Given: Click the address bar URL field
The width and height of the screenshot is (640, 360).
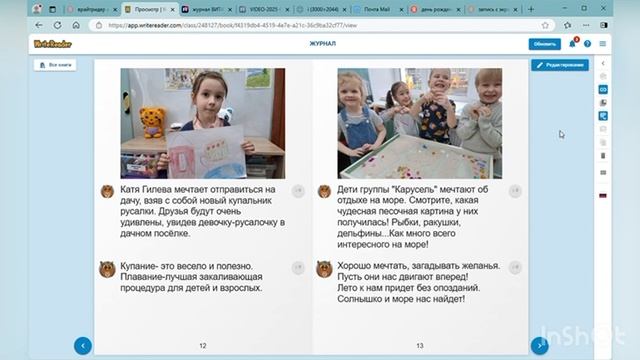Looking at the screenshot, I should point(322,25).
